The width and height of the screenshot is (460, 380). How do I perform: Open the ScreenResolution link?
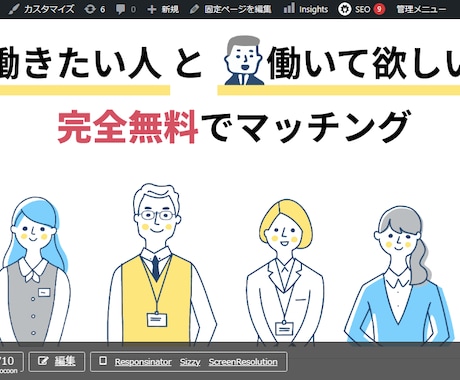pyautogui.click(x=243, y=362)
